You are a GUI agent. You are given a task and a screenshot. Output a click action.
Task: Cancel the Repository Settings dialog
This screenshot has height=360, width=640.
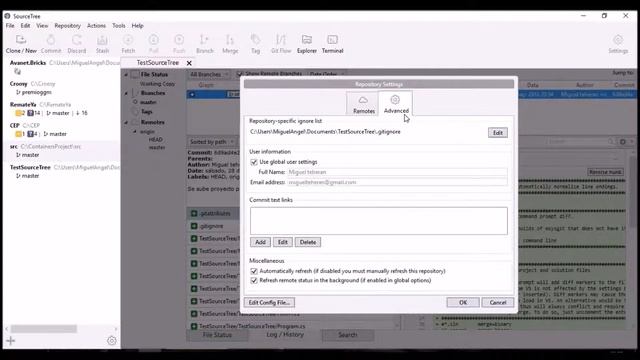pos(498,302)
